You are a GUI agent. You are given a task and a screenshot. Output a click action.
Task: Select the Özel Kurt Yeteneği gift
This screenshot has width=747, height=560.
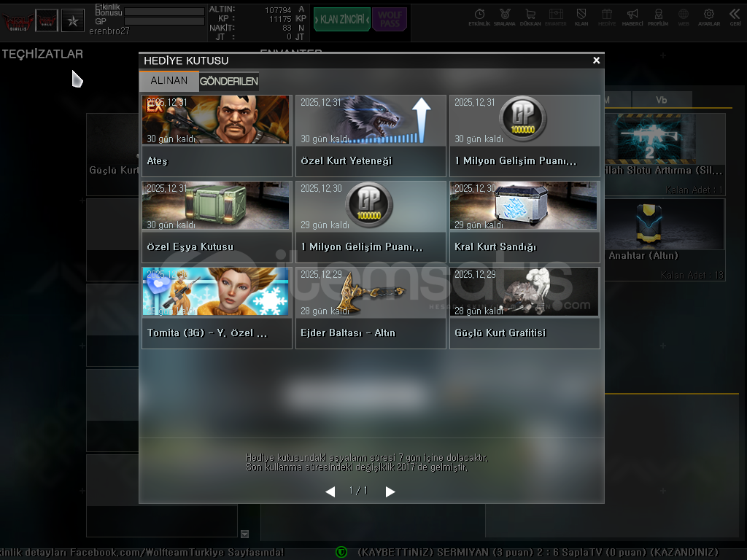click(x=371, y=136)
